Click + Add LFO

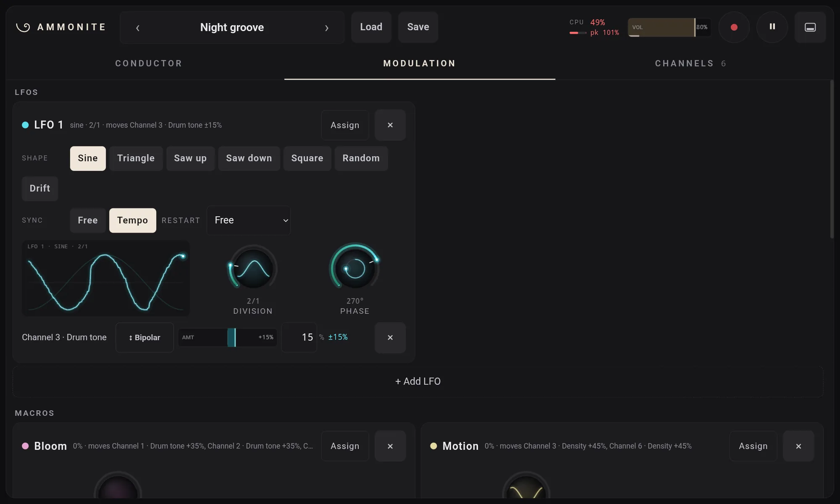click(x=418, y=381)
